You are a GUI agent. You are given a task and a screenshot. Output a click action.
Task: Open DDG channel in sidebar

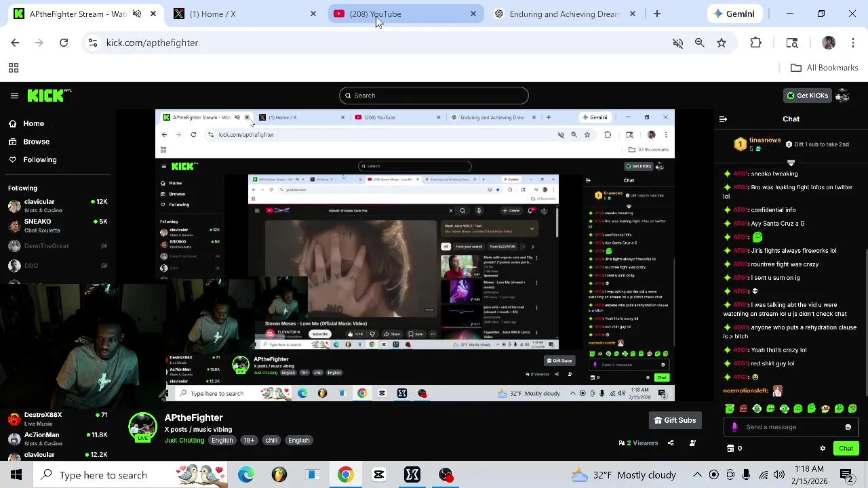click(x=58, y=266)
